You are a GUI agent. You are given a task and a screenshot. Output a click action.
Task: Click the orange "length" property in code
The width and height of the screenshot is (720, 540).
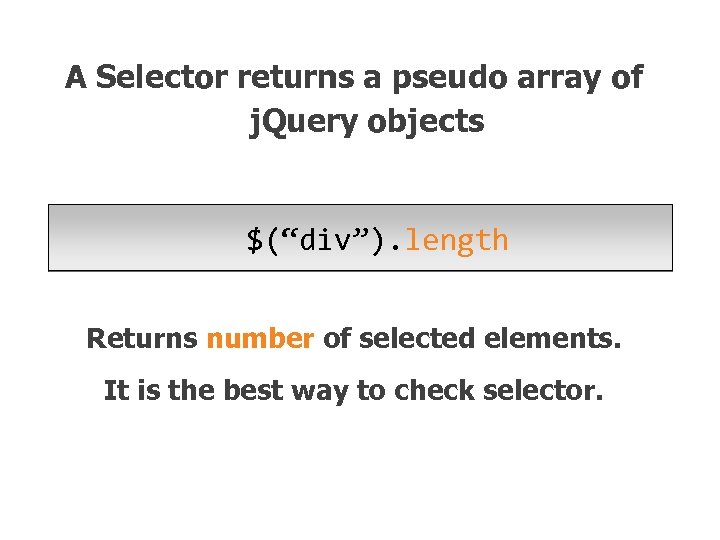(x=457, y=240)
